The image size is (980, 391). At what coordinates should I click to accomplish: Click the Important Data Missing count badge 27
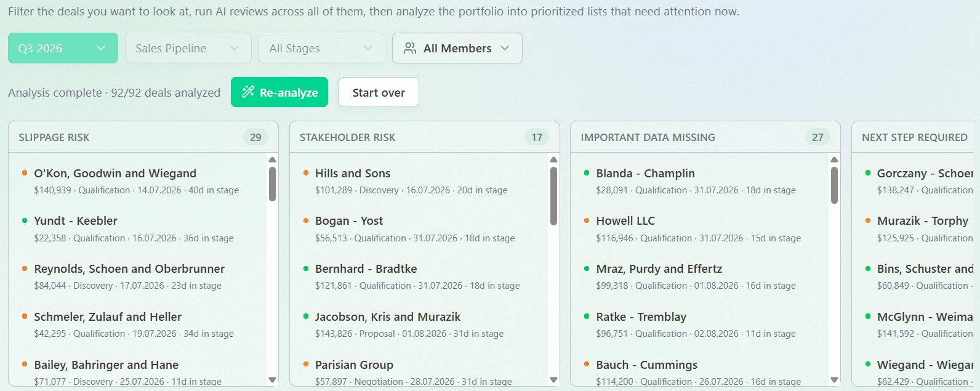tap(817, 137)
